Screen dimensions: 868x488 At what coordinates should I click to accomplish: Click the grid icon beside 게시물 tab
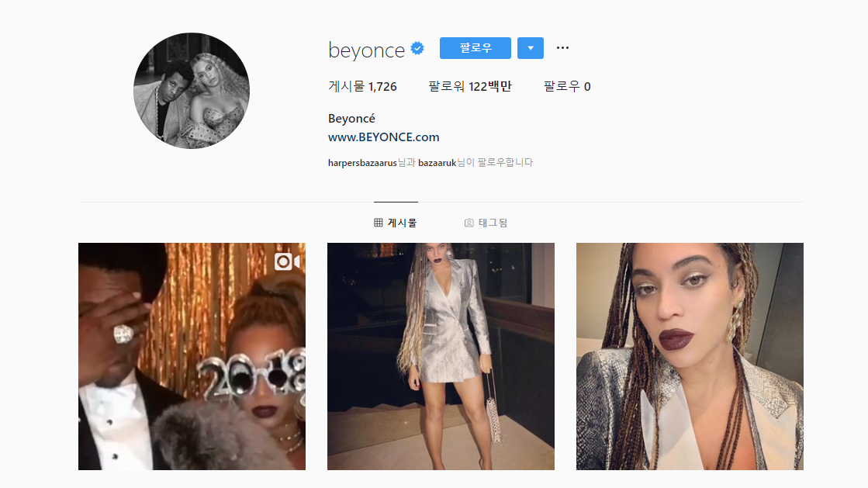[378, 223]
